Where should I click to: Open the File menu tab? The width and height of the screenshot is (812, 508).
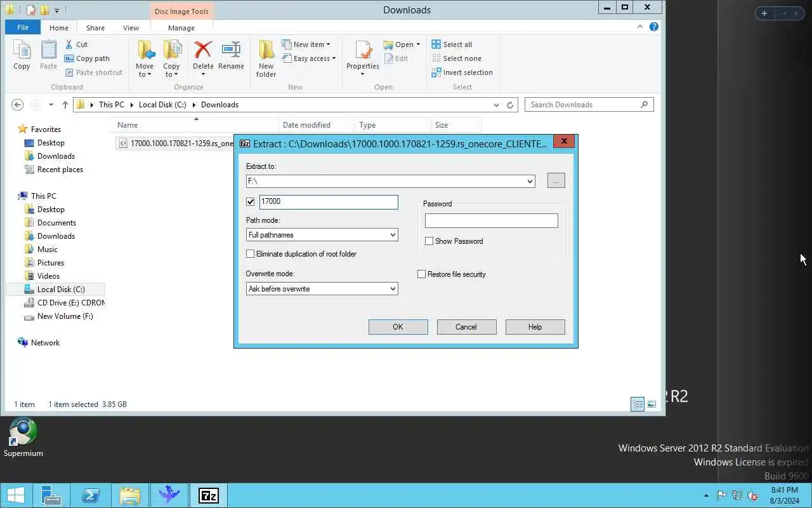point(23,27)
